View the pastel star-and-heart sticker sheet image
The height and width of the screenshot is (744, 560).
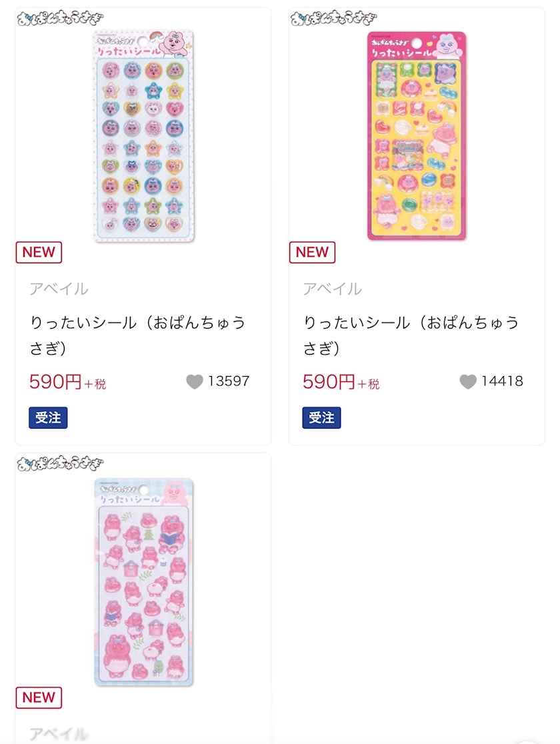[143, 135]
